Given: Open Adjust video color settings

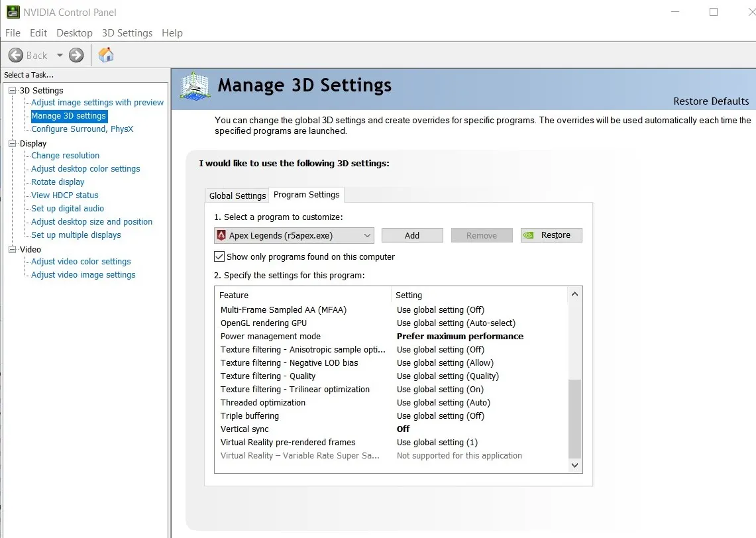Looking at the screenshot, I should [81, 262].
